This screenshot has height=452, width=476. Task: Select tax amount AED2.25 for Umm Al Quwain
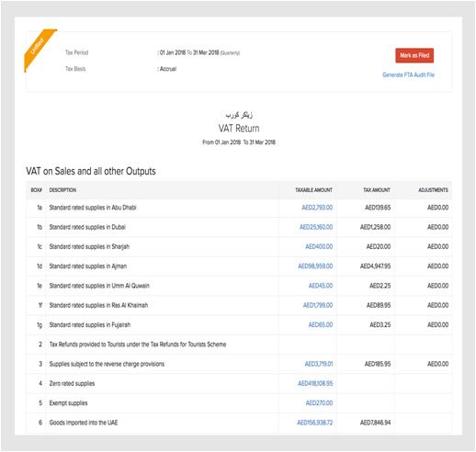[x=380, y=286]
